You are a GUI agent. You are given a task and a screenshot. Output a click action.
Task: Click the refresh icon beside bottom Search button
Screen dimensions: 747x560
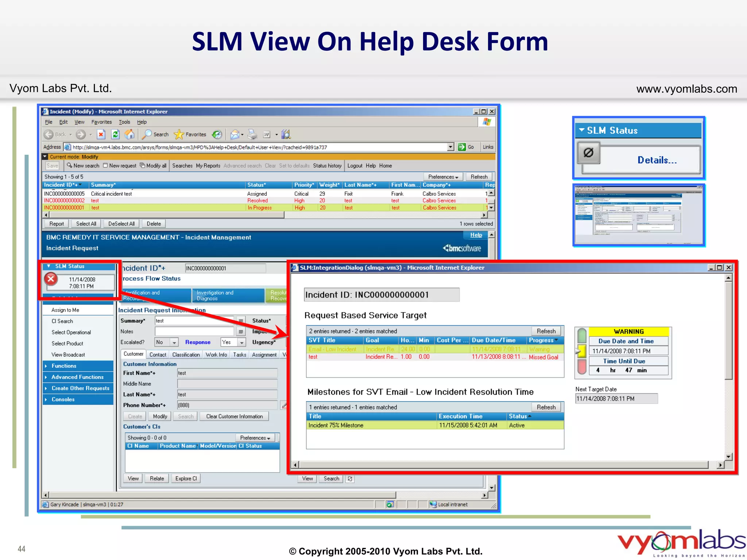(350, 479)
